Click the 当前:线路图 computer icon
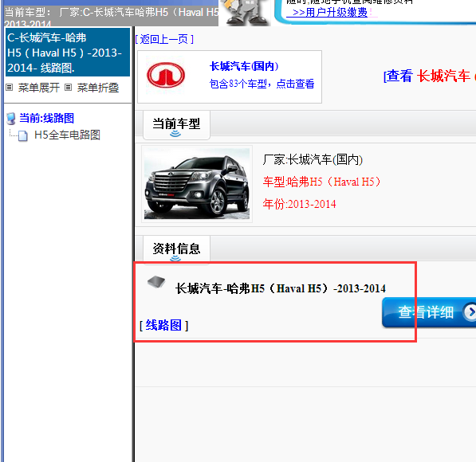Screen dimensions: 476x462 [11, 119]
